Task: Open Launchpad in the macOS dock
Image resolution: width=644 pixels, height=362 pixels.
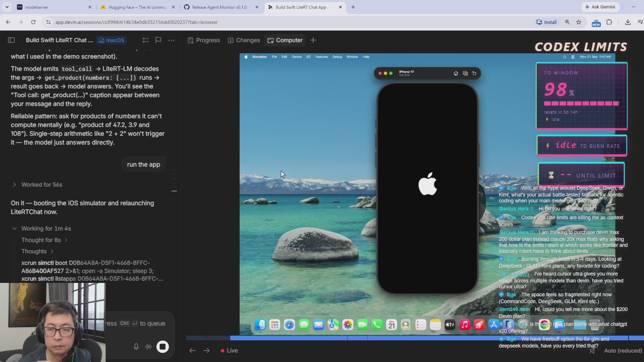Action: point(275,324)
